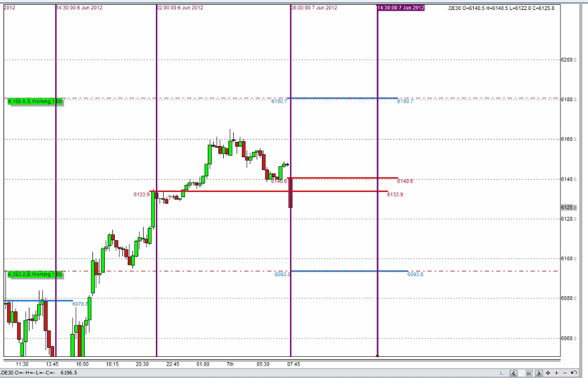Screen dimensions: 588x378
Task: Click the 14:30:00 7 Jun 2012 vertical line label
Action: coord(401,8)
